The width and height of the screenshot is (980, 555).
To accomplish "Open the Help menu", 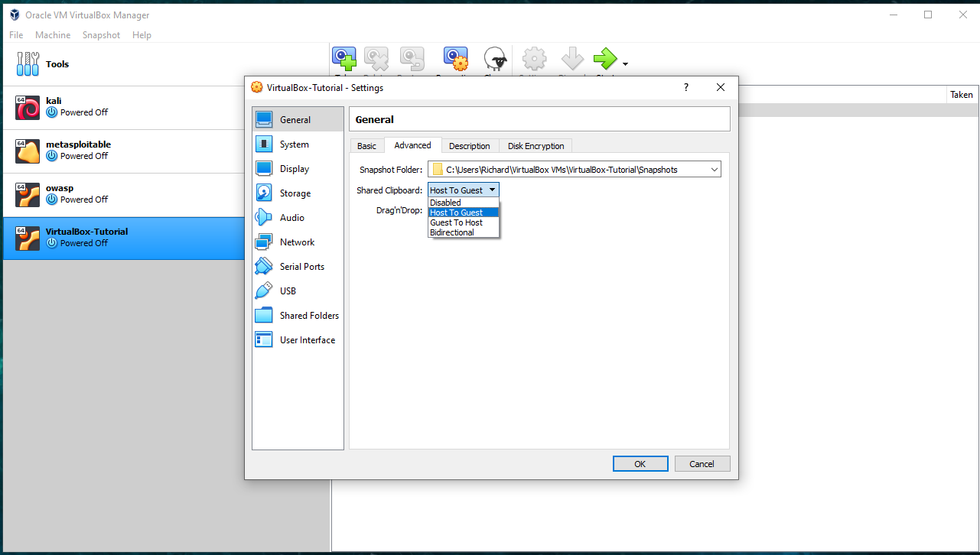I will (142, 35).
